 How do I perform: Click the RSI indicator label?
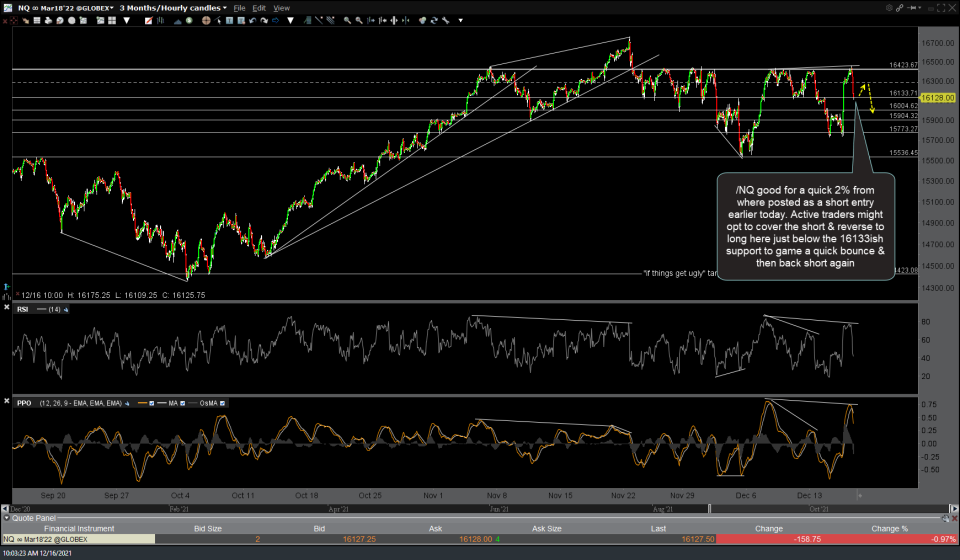coord(23,310)
